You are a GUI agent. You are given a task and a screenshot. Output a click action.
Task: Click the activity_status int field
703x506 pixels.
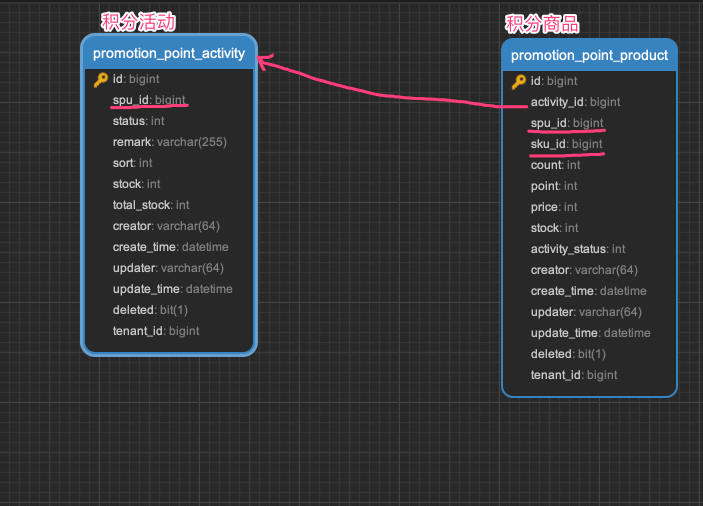(577, 249)
